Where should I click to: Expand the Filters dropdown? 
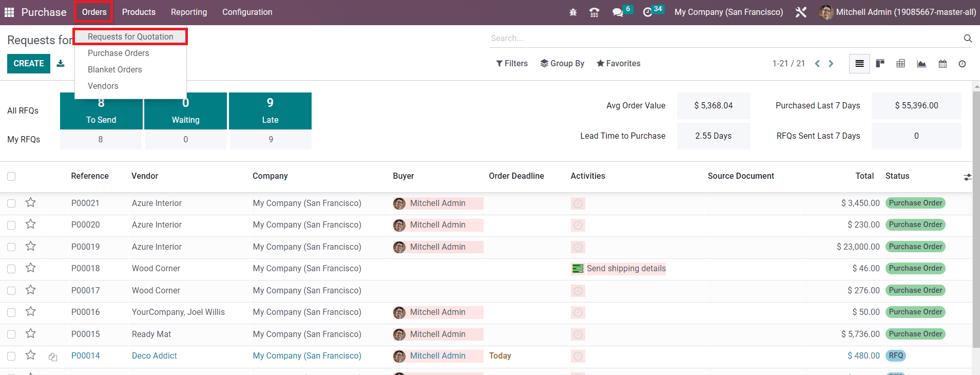pos(512,64)
